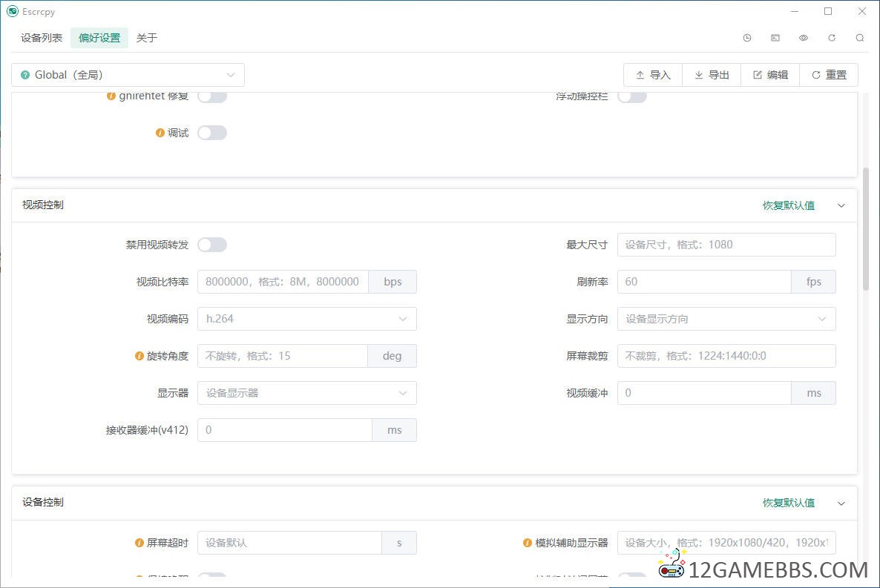
Task: Click the 重置 reset button
Action: (829, 75)
